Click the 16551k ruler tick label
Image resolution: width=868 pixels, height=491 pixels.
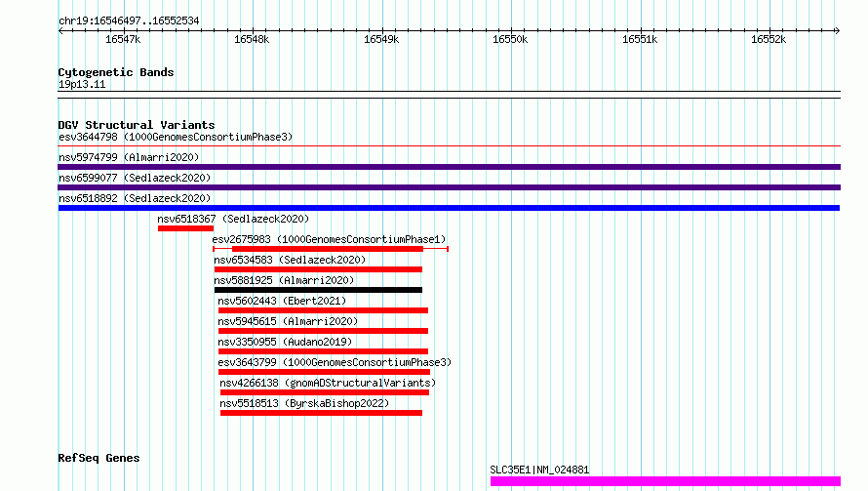640,39
